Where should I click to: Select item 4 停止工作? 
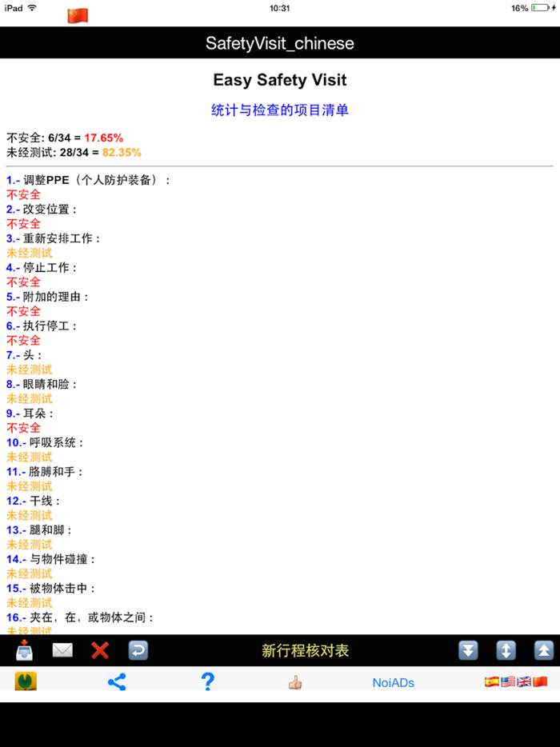click(42, 268)
